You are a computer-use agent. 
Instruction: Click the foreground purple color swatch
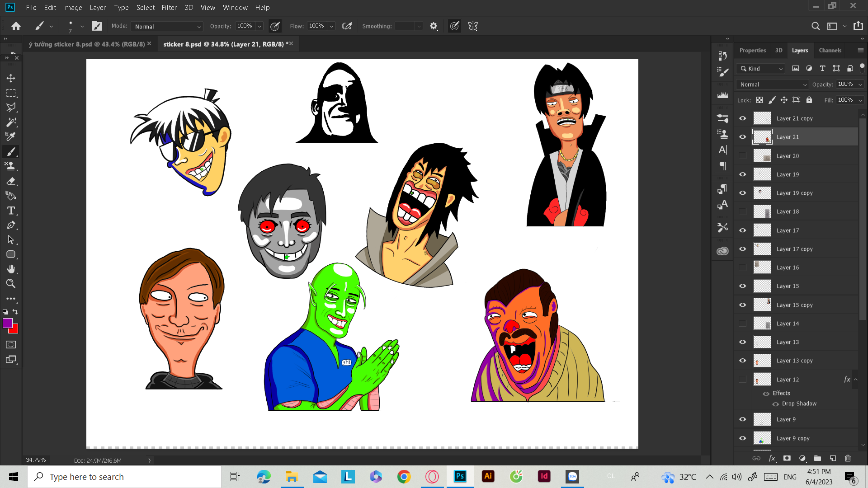[7, 323]
